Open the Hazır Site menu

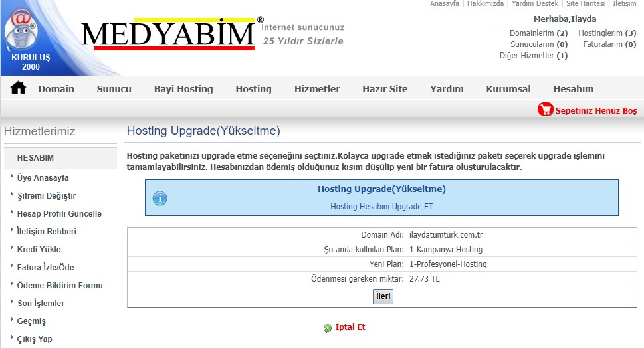click(385, 89)
